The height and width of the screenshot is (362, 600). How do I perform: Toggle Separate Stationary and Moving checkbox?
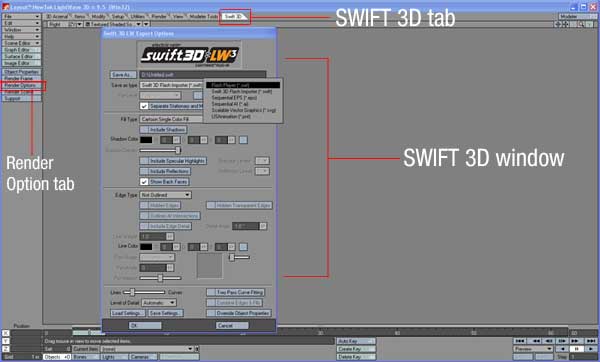144,106
